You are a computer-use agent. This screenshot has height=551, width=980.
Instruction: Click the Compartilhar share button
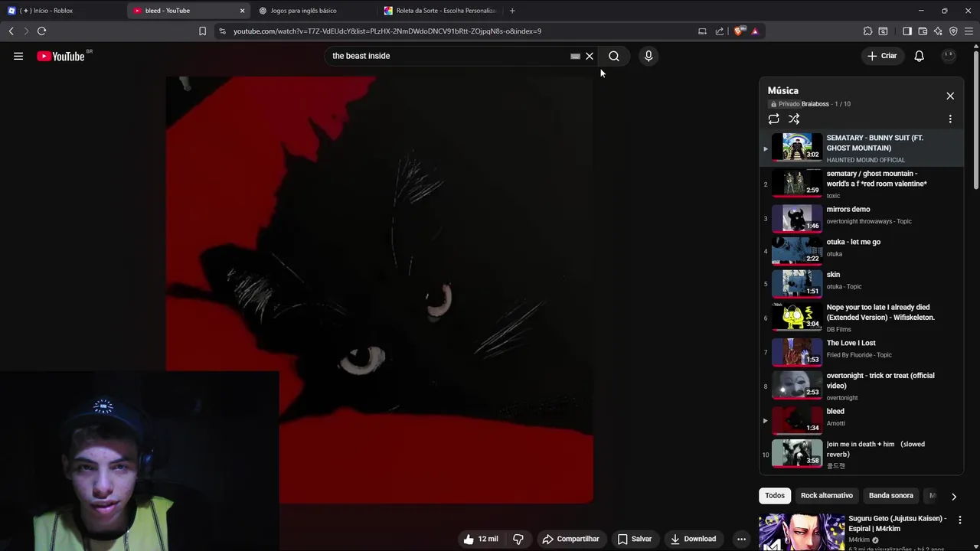(570, 539)
